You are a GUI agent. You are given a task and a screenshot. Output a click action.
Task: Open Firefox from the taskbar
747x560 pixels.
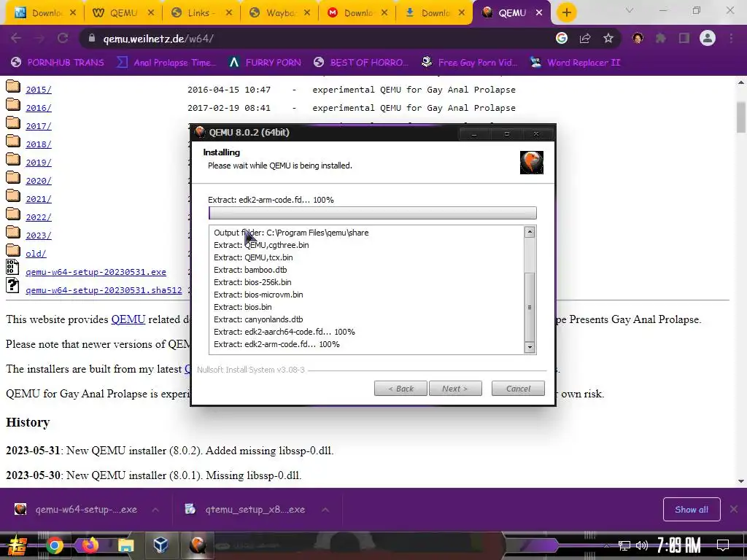pyautogui.click(x=90, y=545)
